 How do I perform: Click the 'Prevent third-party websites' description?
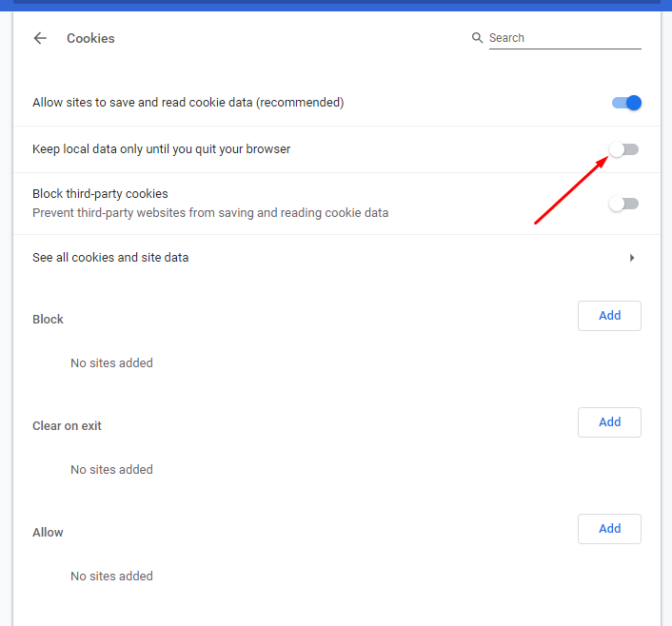pyautogui.click(x=209, y=213)
